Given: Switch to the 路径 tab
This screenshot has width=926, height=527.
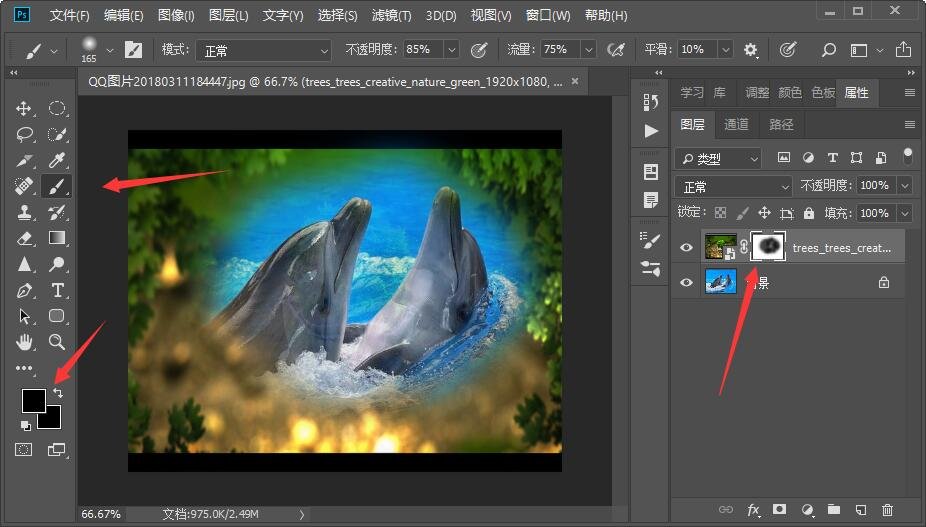Looking at the screenshot, I should (x=781, y=124).
